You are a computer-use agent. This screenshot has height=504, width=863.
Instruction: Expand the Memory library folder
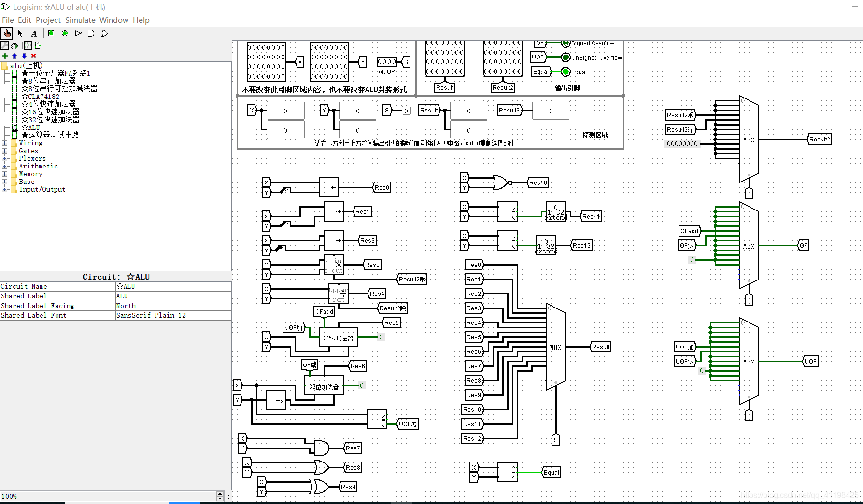pos(4,174)
